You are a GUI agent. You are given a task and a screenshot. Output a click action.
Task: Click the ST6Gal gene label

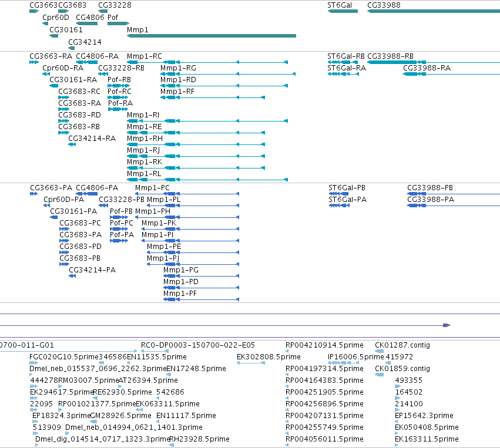(340, 5)
